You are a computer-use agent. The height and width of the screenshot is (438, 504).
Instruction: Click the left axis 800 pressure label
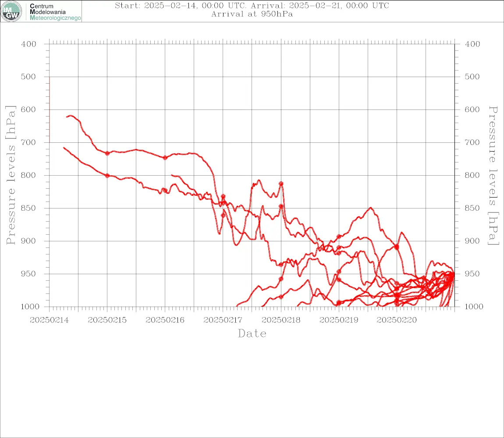click(28, 176)
